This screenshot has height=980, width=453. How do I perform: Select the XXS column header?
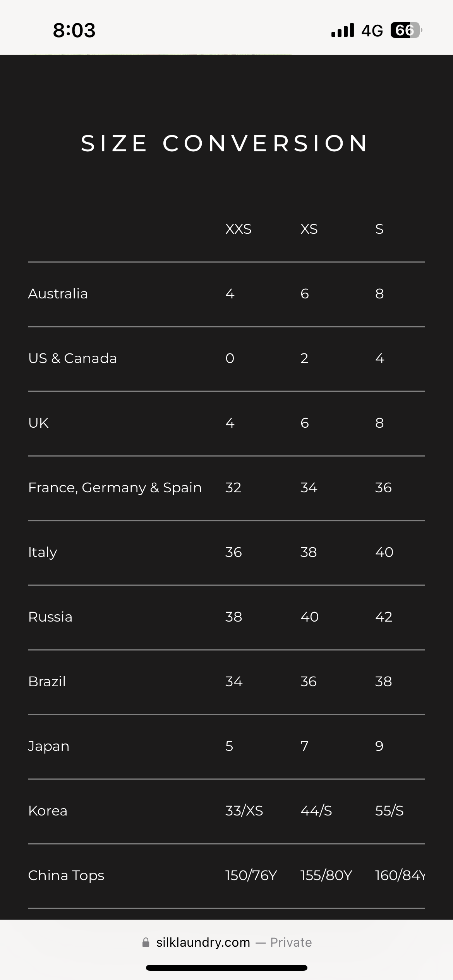(x=239, y=229)
